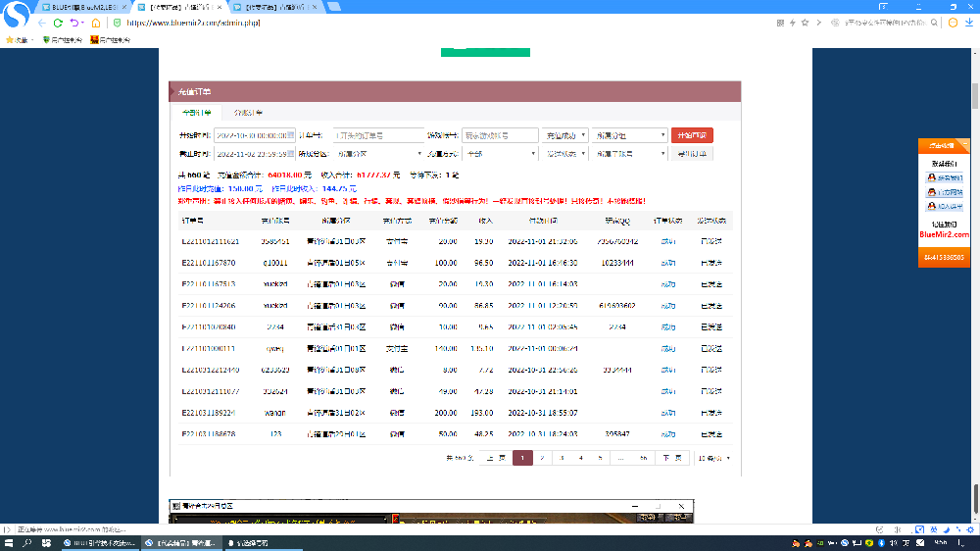Switch to the second order tab
Viewport: 980px width, 551px height.
click(247, 114)
